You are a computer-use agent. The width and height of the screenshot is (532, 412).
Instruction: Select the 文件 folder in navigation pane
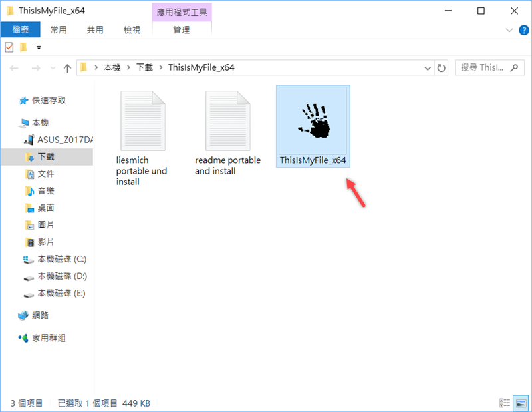(x=46, y=174)
